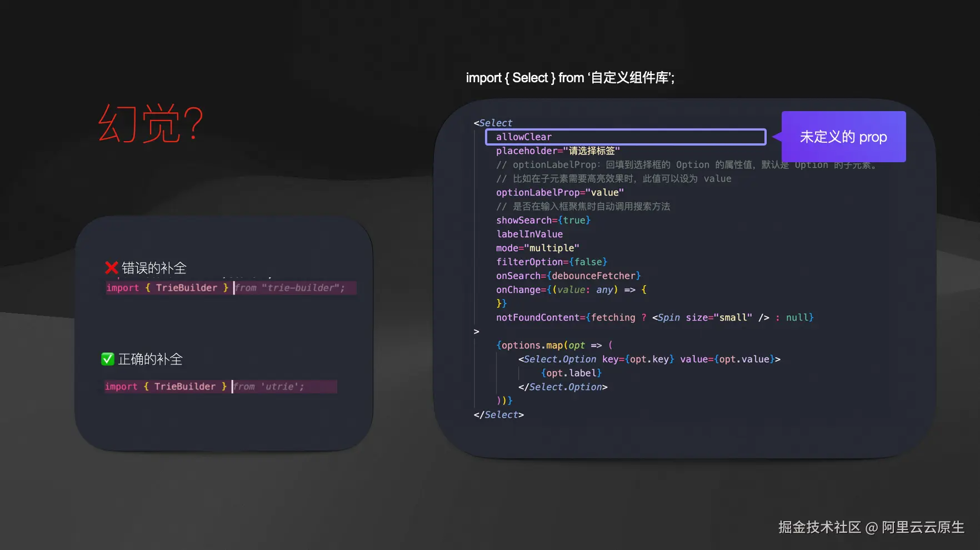Click the closing </Select> tag line
The width and height of the screenshot is (980, 550).
coord(499,414)
